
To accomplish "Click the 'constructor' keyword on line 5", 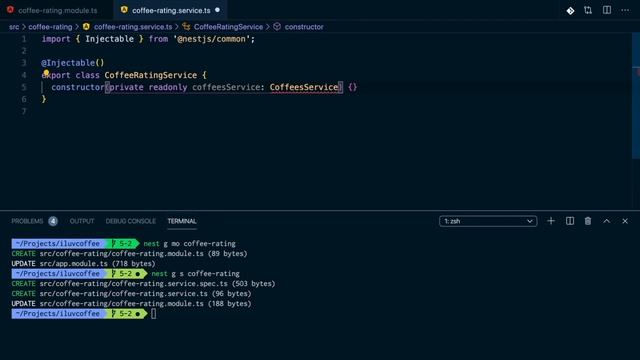I will 78,87.
